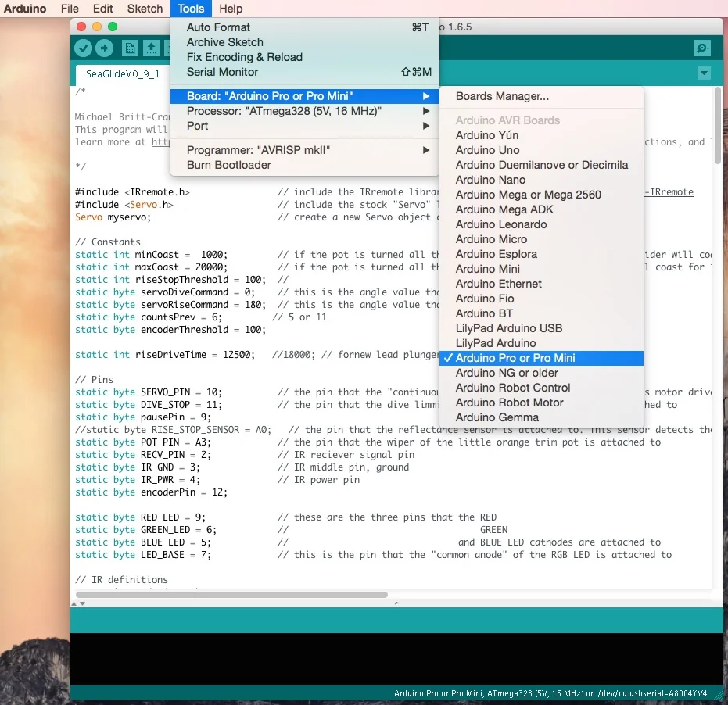The image size is (728, 705).
Task: Select Arduino Duemilanove or Diecimila board
Action: 541,165
